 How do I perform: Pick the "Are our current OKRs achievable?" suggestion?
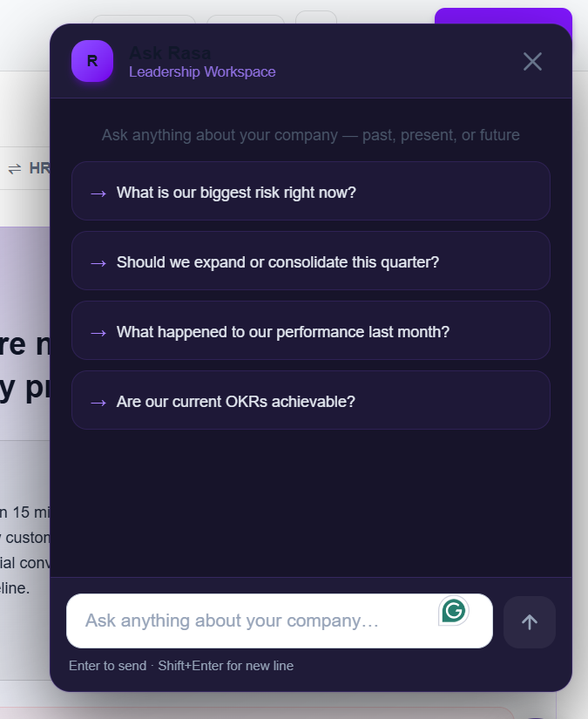[x=311, y=400]
